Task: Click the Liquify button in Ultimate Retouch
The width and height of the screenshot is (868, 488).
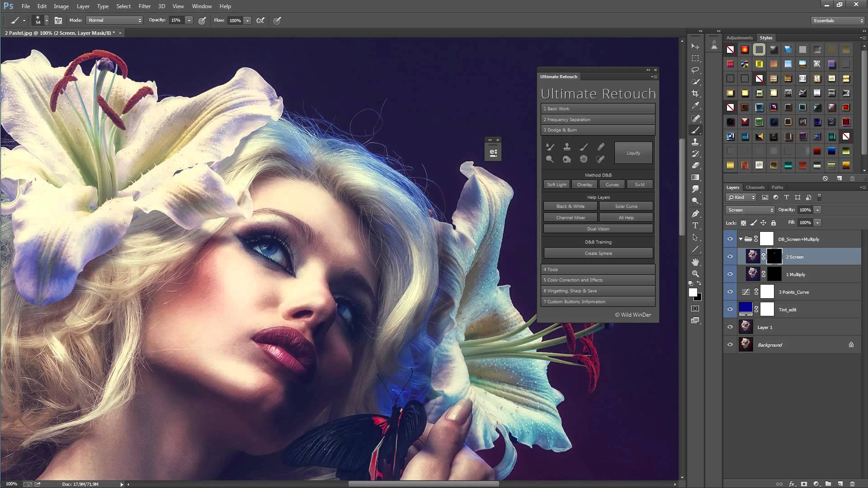Action: coord(633,153)
